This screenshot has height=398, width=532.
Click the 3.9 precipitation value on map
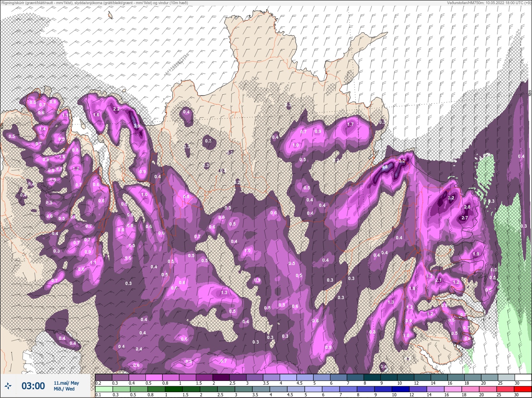click(x=136, y=126)
